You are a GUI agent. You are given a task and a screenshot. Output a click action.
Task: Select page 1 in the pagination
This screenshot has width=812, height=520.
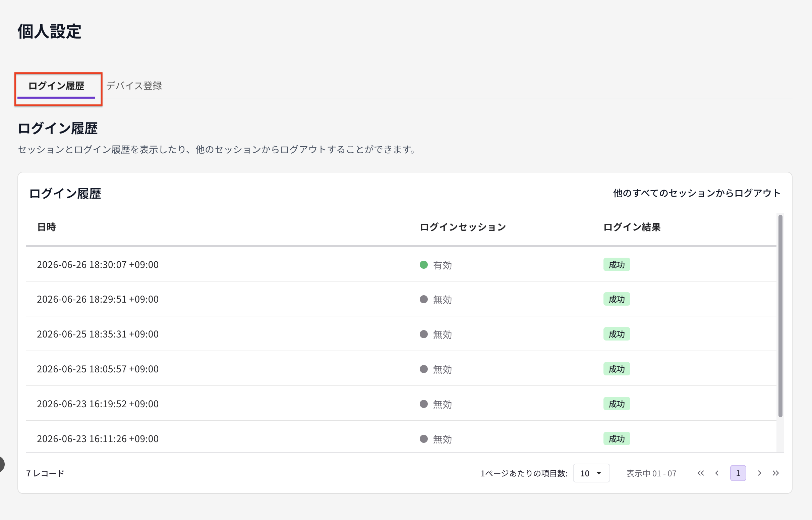click(x=738, y=473)
